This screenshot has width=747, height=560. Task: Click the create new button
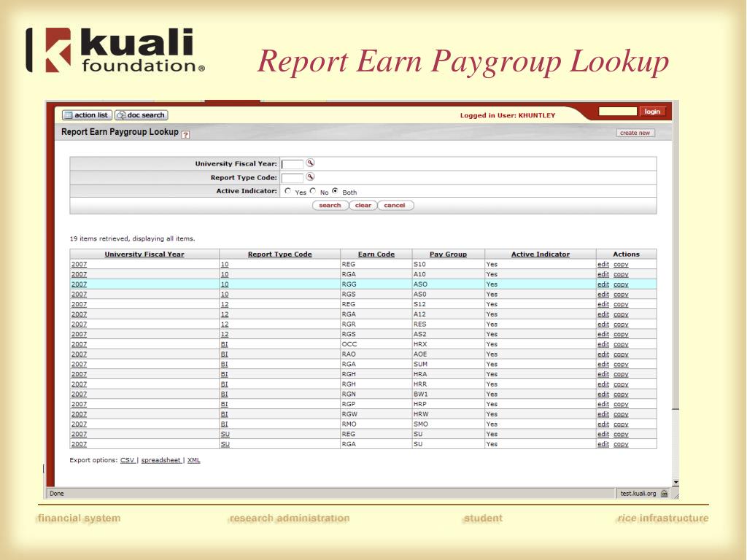(635, 133)
